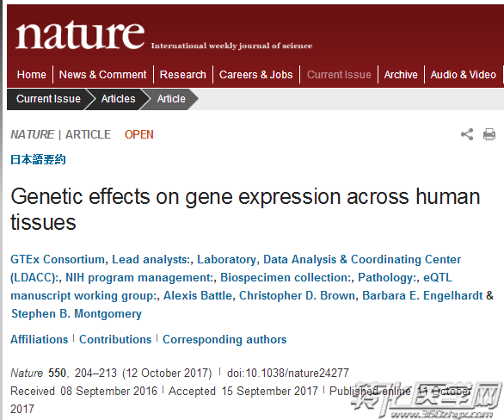Open Careers & Jobs section
The width and height of the screenshot is (504, 420).
point(255,75)
